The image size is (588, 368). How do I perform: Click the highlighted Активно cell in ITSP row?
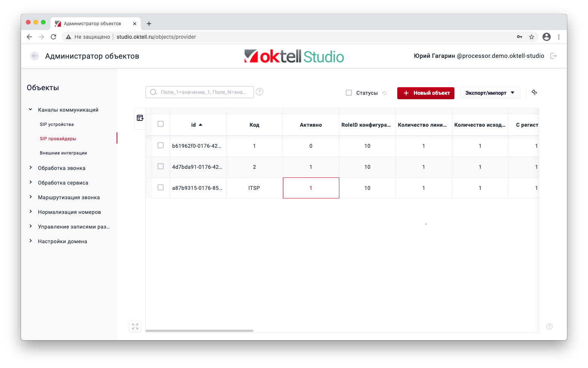311,188
